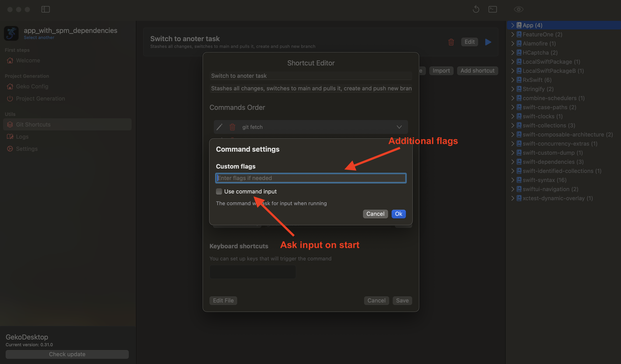Run the shortcut with the play icon

tap(488, 42)
